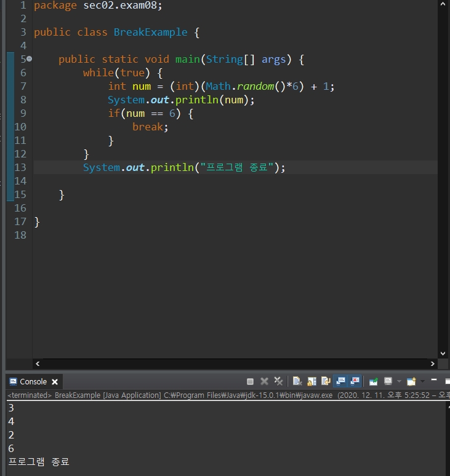Click the Open Console icon
450x476 pixels.
pyautogui.click(x=411, y=381)
